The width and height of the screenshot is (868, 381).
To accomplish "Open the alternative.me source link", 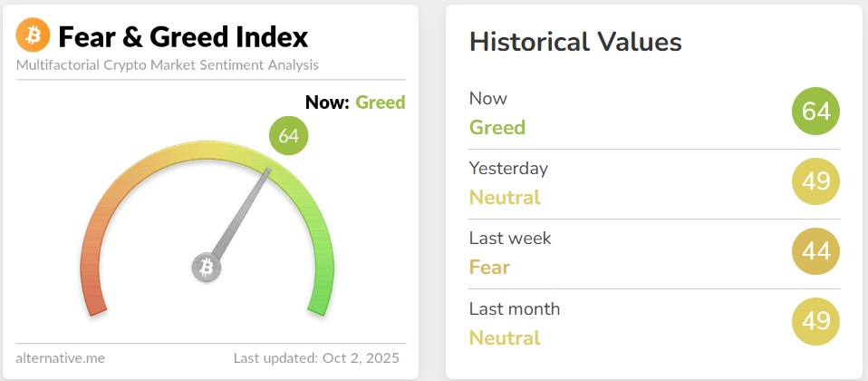I will click(x=60, y=357).
